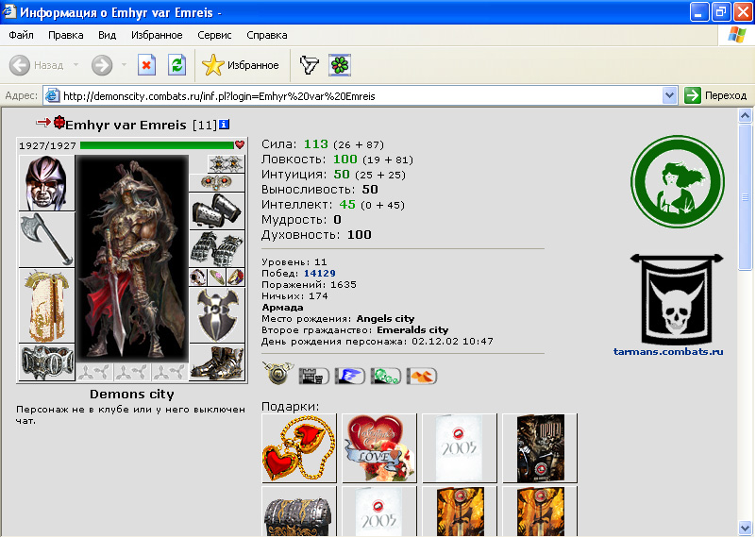Click the Demons city label
Viewport: 756px width, 538px height.
coord(132,394)
